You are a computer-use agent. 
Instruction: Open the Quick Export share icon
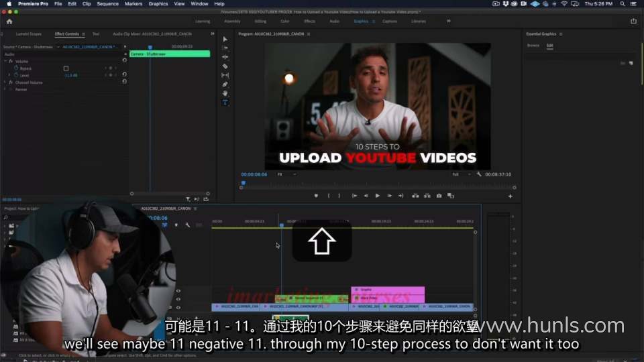(633, 21)
